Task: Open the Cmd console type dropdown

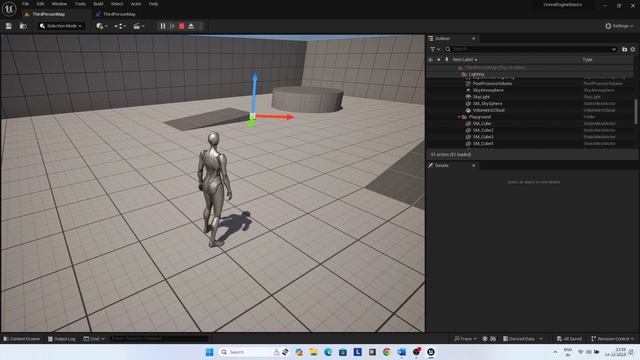Action: [94, 339]
